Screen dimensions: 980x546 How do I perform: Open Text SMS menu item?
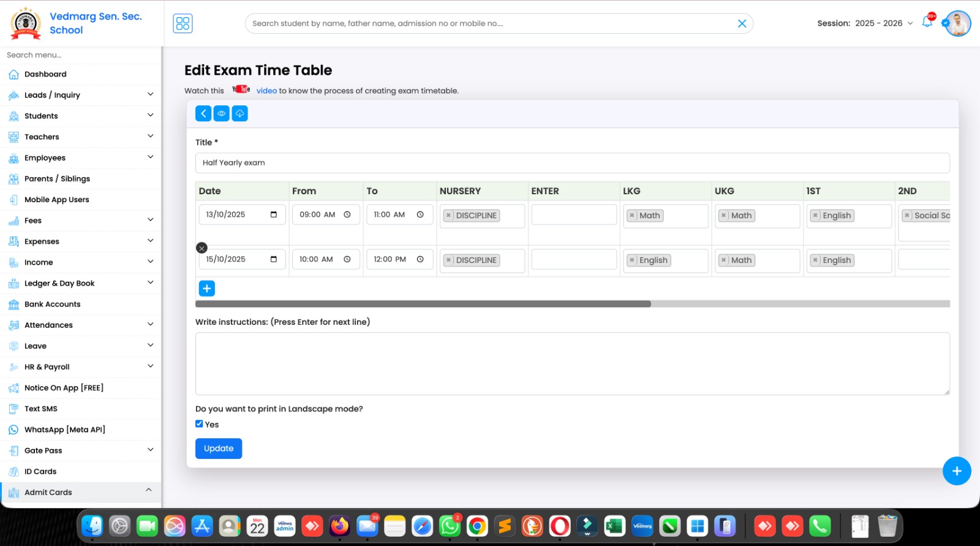click(x=81, y=409)
